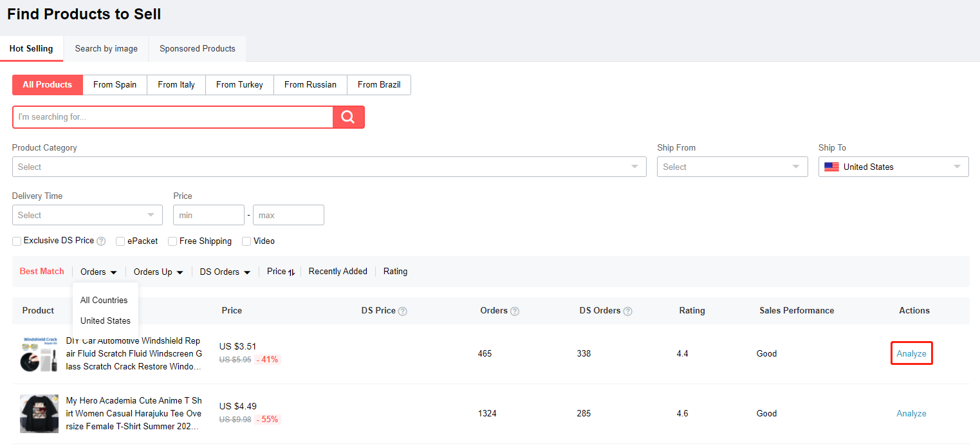Toggle the Video checkbox filter
Viewport: 980px width, 446px height.
[246, 241]
